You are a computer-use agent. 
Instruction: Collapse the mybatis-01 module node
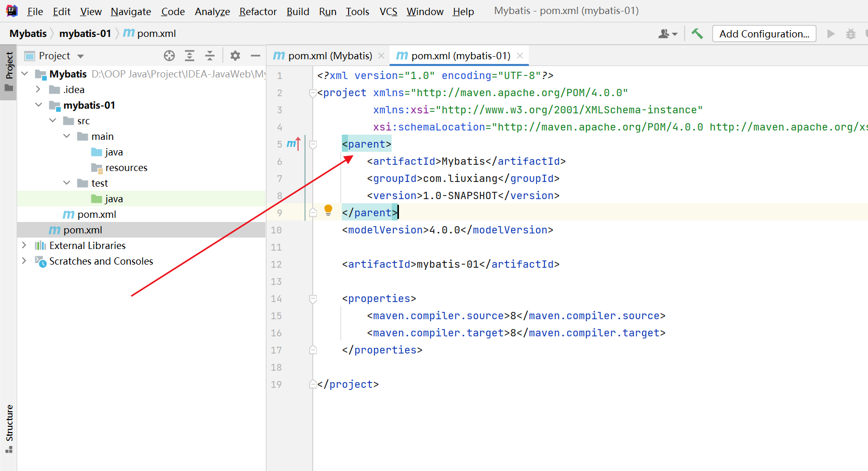[x=38, y=105]
